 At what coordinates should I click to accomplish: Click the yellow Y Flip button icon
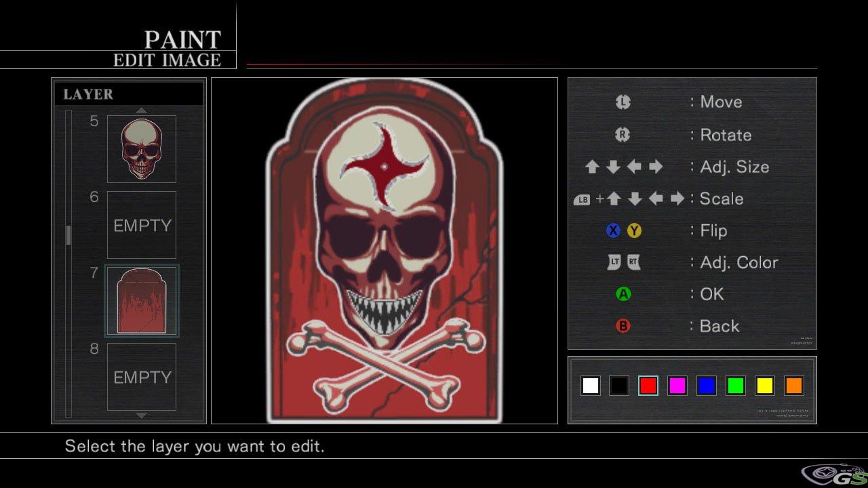pos(634,230)
